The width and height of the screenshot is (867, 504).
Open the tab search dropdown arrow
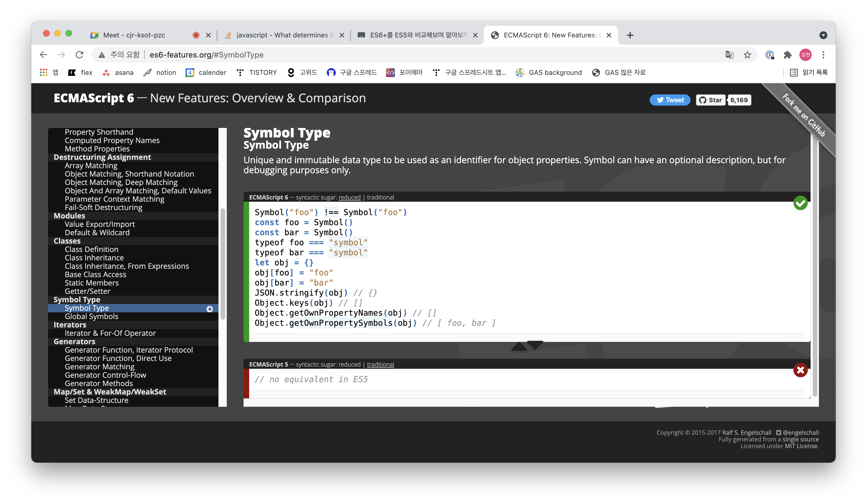point(823,35)
